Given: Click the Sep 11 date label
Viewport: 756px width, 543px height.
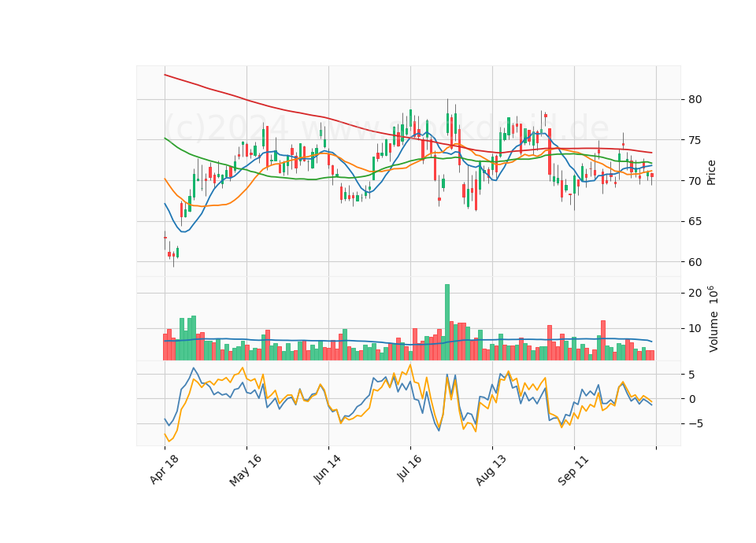Looking at the screenshot, I should (x=573, y=471).
